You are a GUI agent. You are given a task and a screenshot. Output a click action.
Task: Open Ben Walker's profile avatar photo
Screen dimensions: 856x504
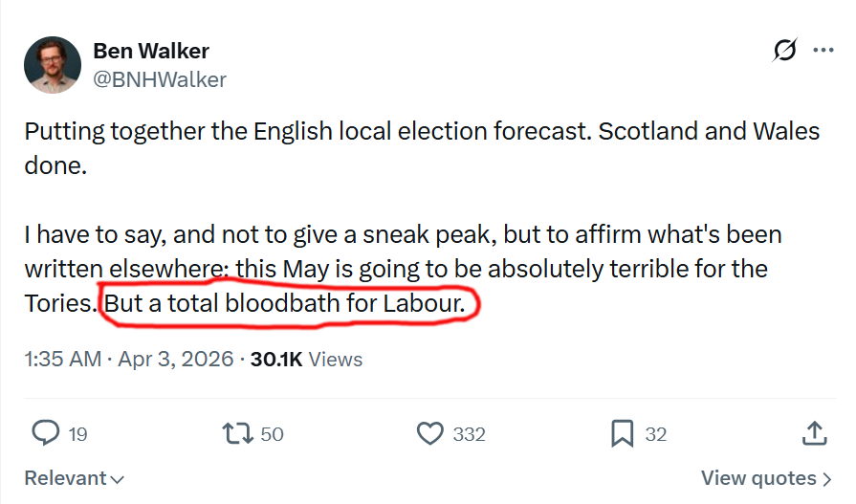[x=52, y=65]
